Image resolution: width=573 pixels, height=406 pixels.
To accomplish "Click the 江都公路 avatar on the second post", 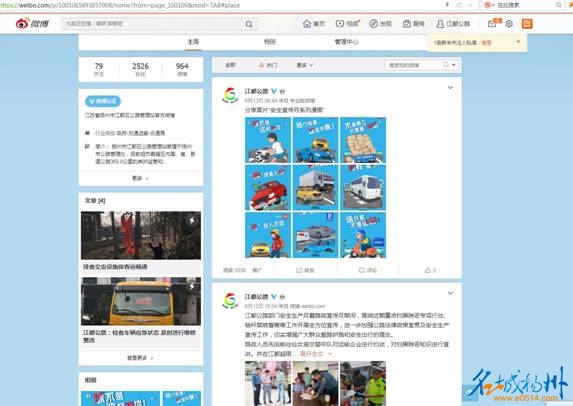I will click(230, 301).
